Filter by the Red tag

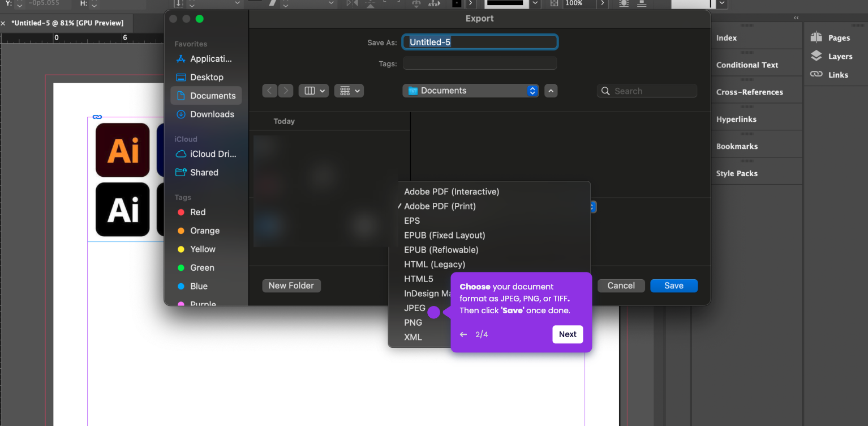point(206,212)
